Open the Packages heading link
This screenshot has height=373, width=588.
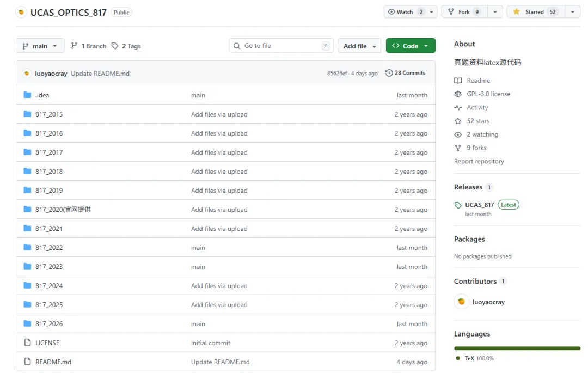469,239
